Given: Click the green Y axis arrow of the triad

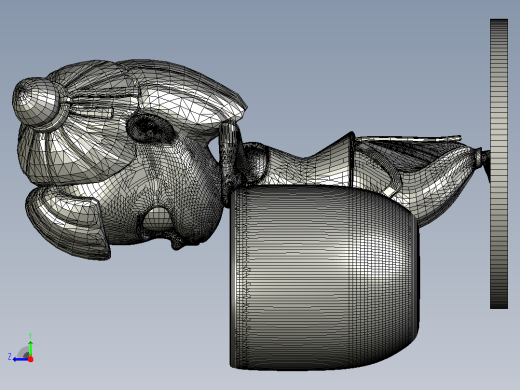Looking at the screenshot, I should click(x=30, y=348).
